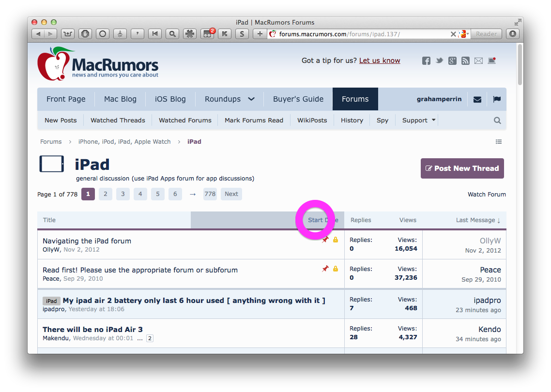Open grahamperrin account link
Image resolution: width=551 pixels, height=392 pixels.
(439, 99)
